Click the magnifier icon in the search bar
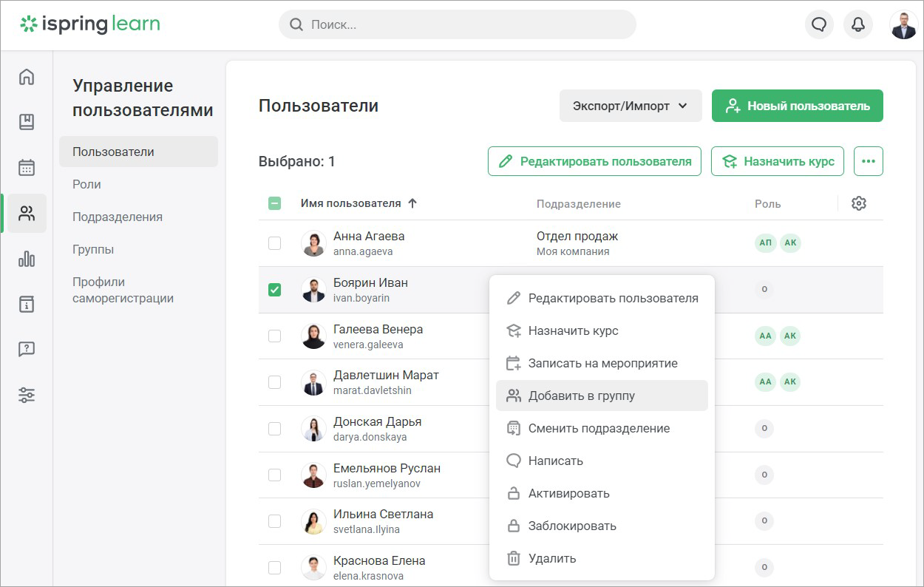This screenshot has height=587, width=924. coord(296,24)
